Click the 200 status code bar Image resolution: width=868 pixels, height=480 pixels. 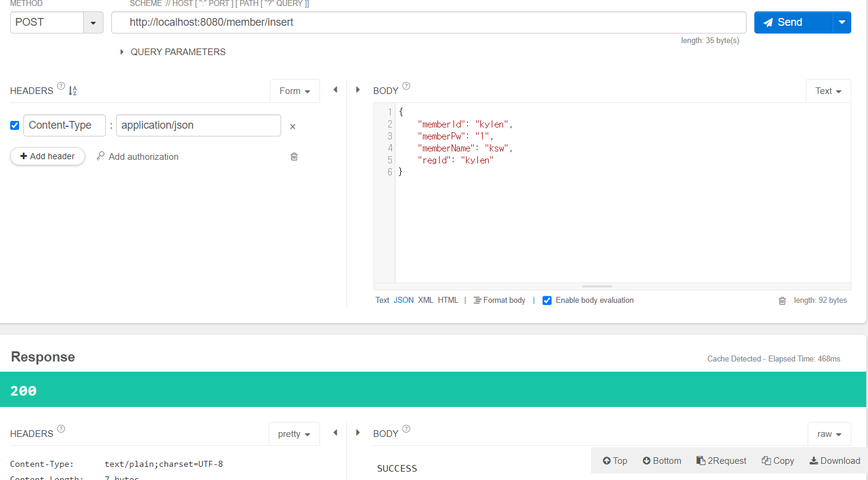tap(433, 390)
